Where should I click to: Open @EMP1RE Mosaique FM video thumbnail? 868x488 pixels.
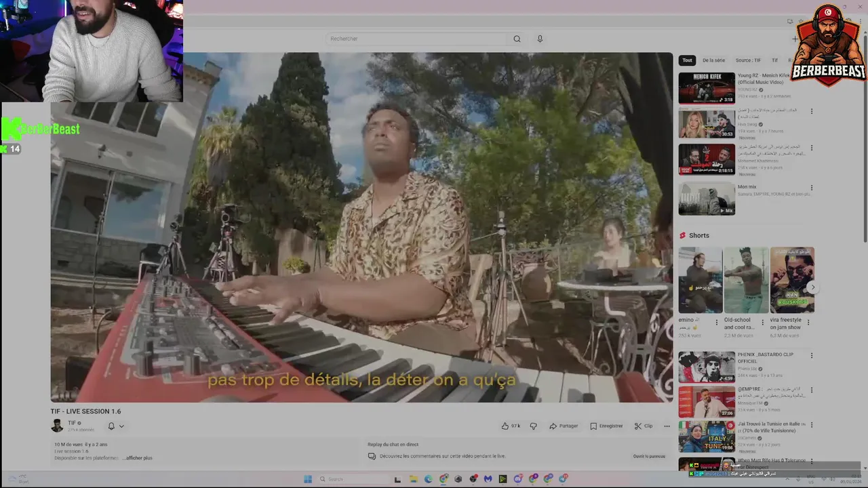[x=707, y=402]
